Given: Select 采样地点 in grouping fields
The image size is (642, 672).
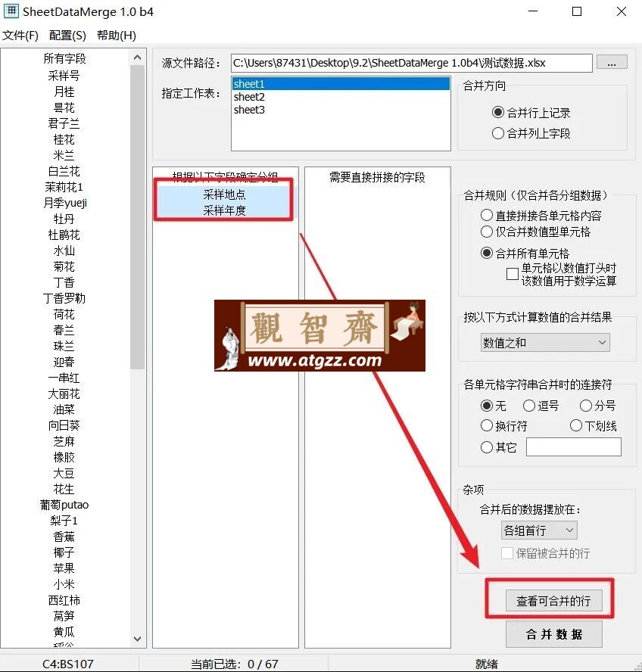Looking at the screenshot, I should [x=224, y=194].
